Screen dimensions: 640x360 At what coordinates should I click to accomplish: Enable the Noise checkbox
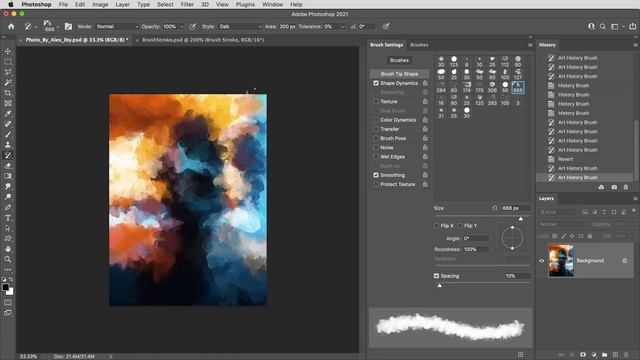point(376,148)
